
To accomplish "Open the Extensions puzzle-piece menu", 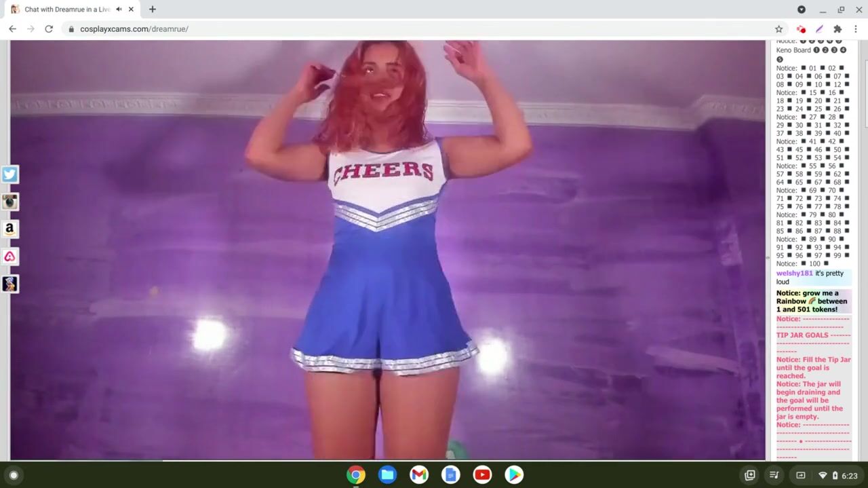I will tap(837, 29).
